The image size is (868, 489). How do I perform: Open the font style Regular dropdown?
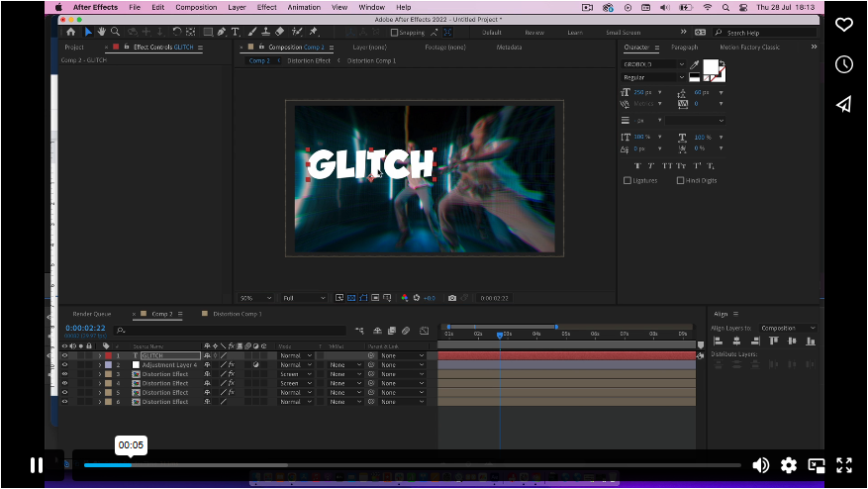pos(653,77)
